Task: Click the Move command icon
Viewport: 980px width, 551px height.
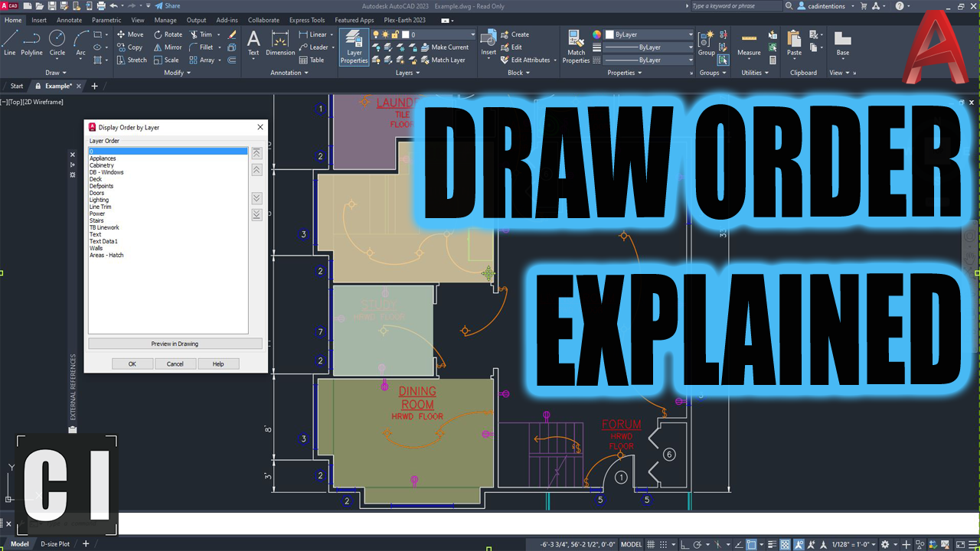Action: pyautogui.click(x=130, y=34)
